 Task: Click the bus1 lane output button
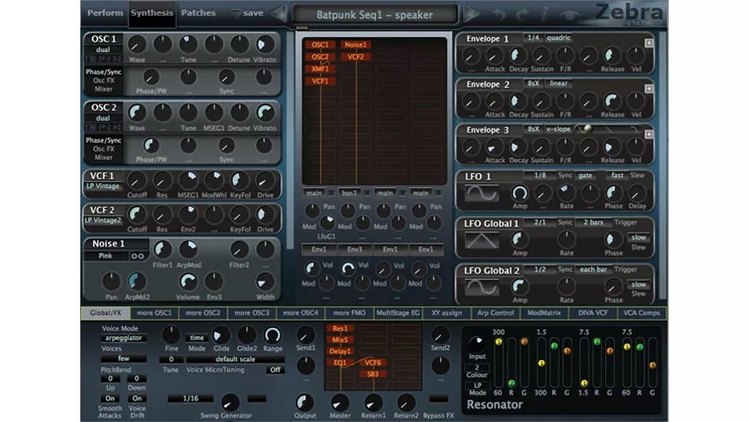349,193
